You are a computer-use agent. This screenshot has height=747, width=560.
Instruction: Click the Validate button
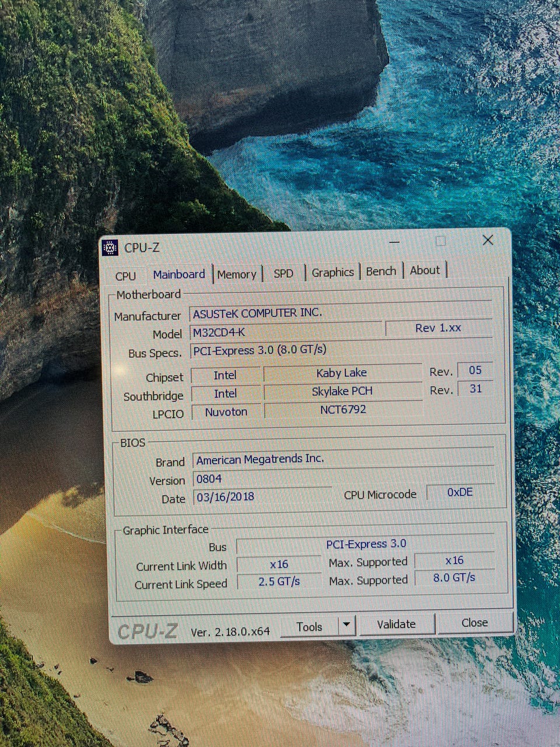pos(396,624)
